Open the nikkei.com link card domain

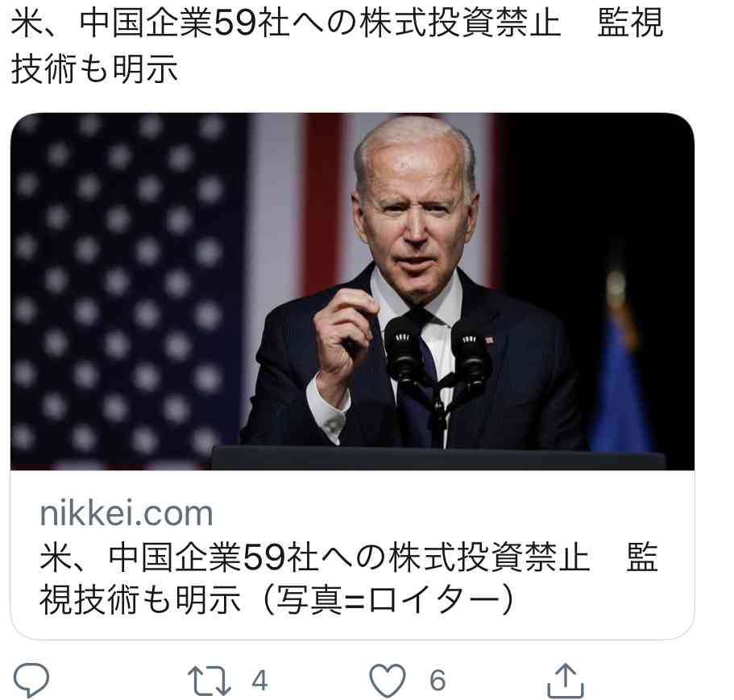click(126, 514)
